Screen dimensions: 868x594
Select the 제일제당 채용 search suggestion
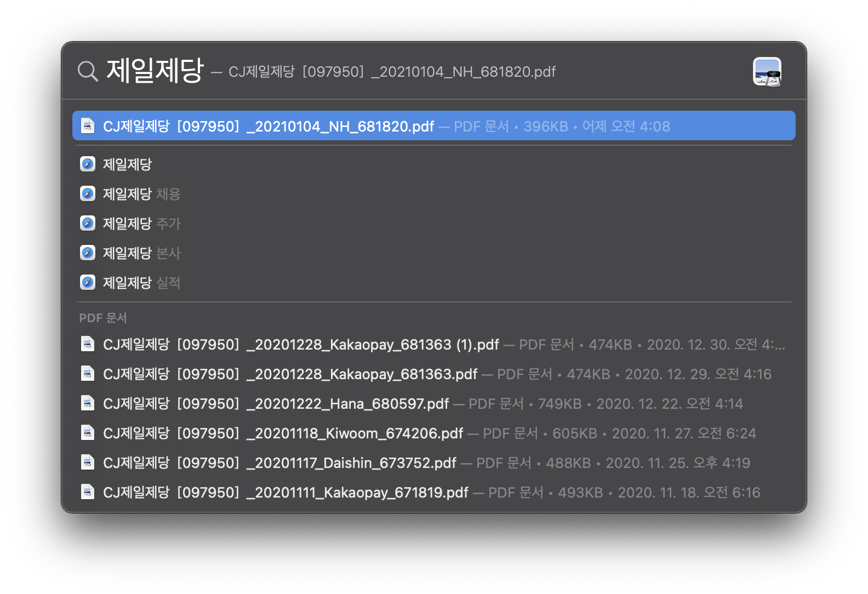click(434, 193)
